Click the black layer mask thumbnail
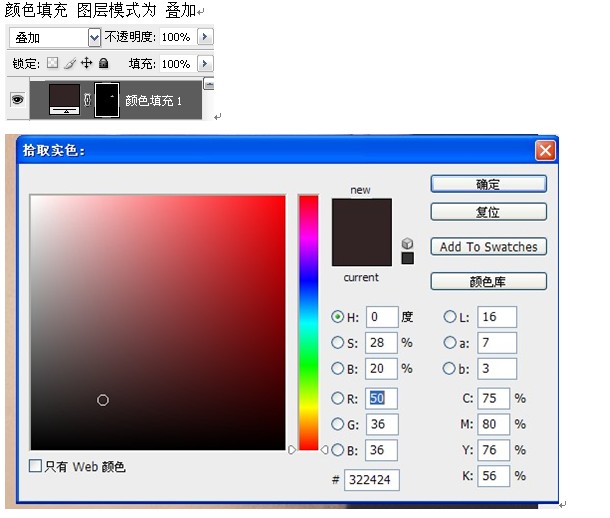610x518 pixels. [107, 99]
